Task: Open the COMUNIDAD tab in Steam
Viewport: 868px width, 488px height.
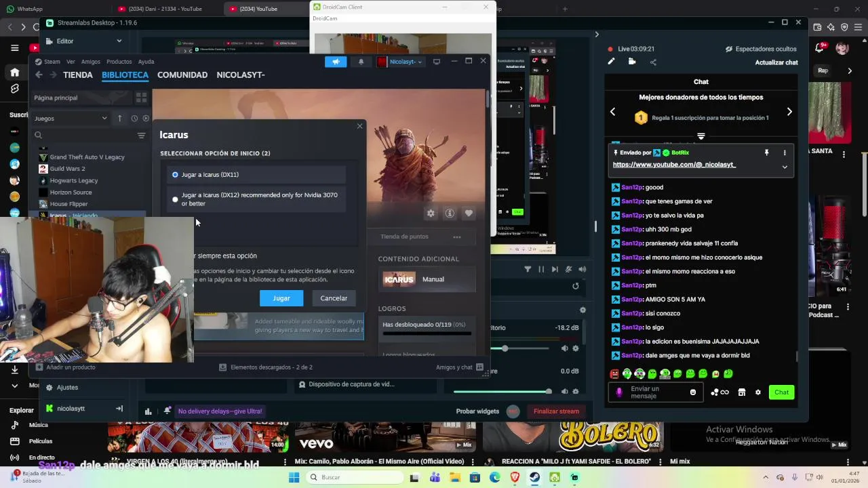Action: click(x=182, y=75)
